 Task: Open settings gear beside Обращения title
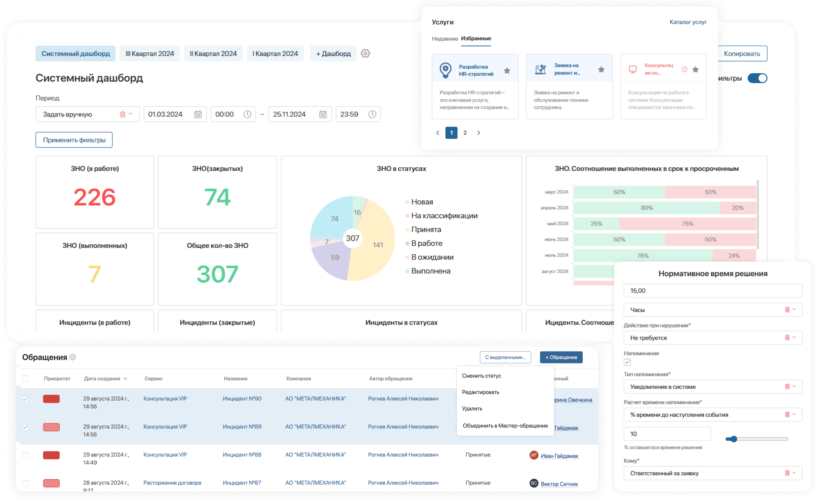[x=73, y=357]
